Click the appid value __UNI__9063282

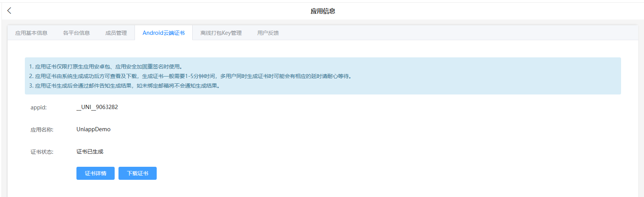(97, 107)
